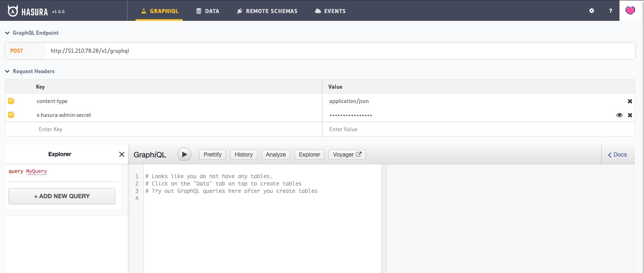Viewport: 644px width, 273px height.
Task: Open the Remote Schemas tab
Action: point(267,11)
